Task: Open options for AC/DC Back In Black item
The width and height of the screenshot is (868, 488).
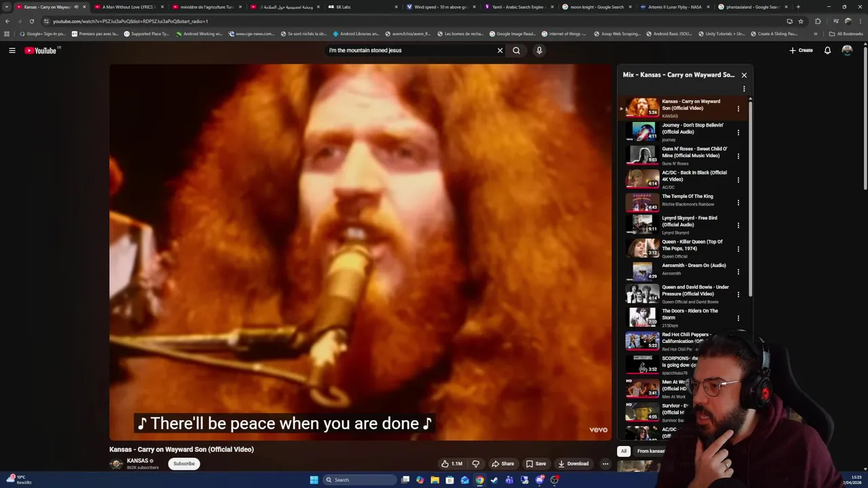Action: click(738, 180)
